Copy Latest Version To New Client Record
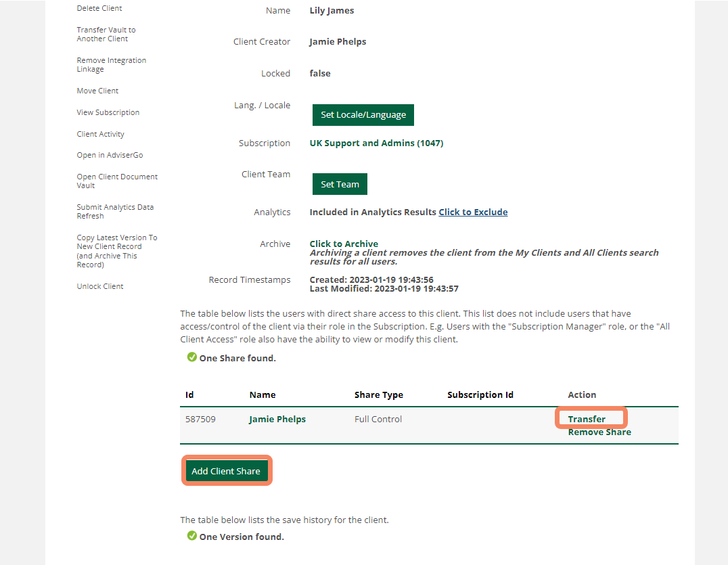This screenshot has width=728, height=565. 117,251
